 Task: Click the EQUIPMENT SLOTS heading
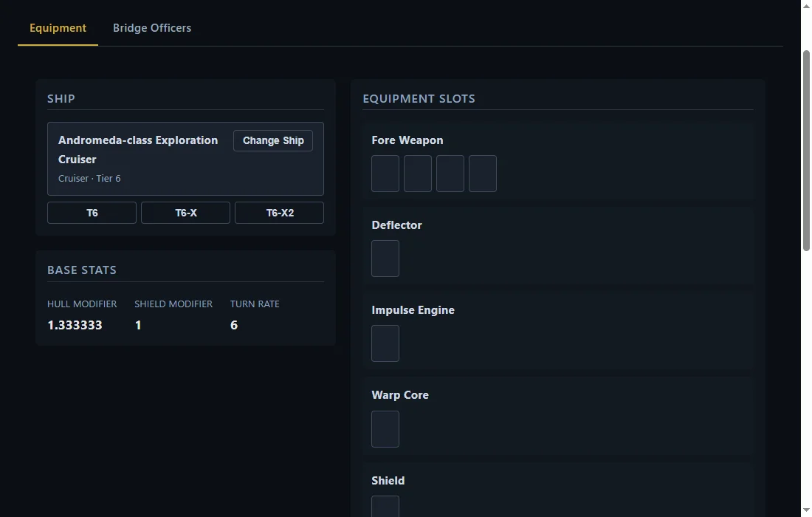pos(419,99)
